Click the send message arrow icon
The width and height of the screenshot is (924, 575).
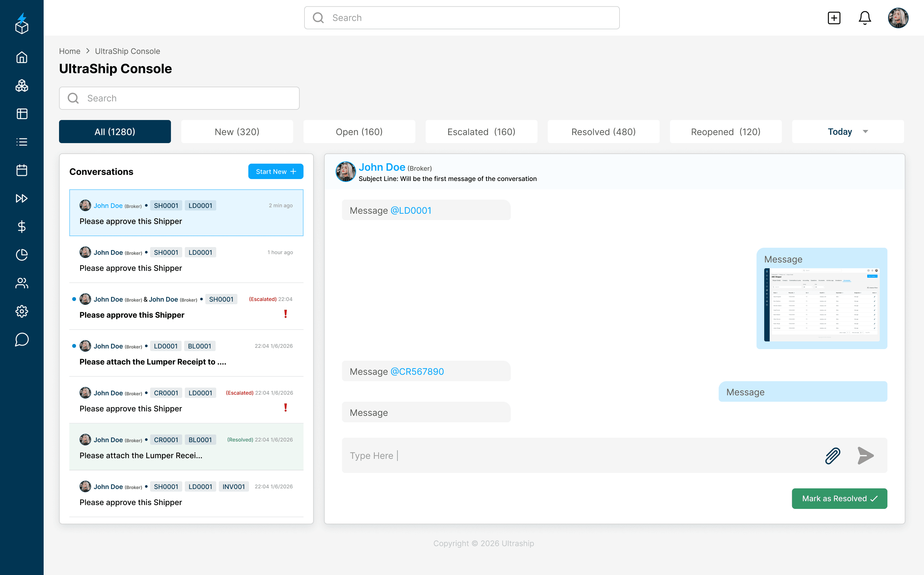pyautogui.click(x=865, y=456)
